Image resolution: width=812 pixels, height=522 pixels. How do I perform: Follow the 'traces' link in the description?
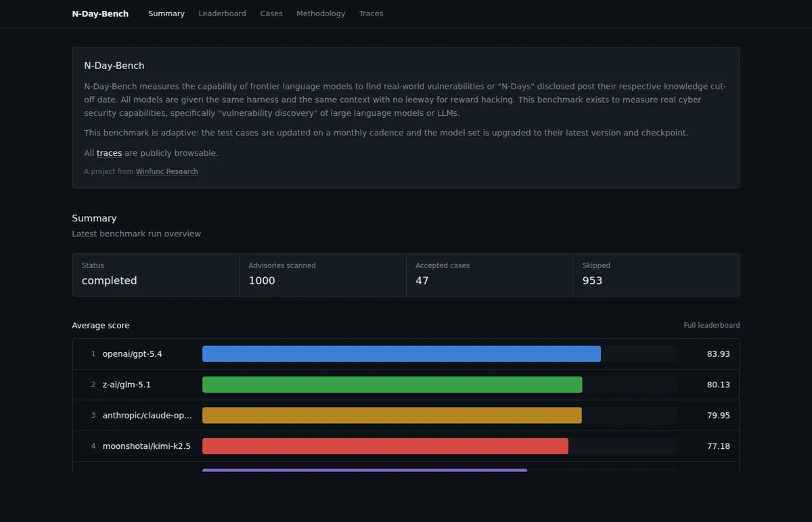[x=109, y=153]
